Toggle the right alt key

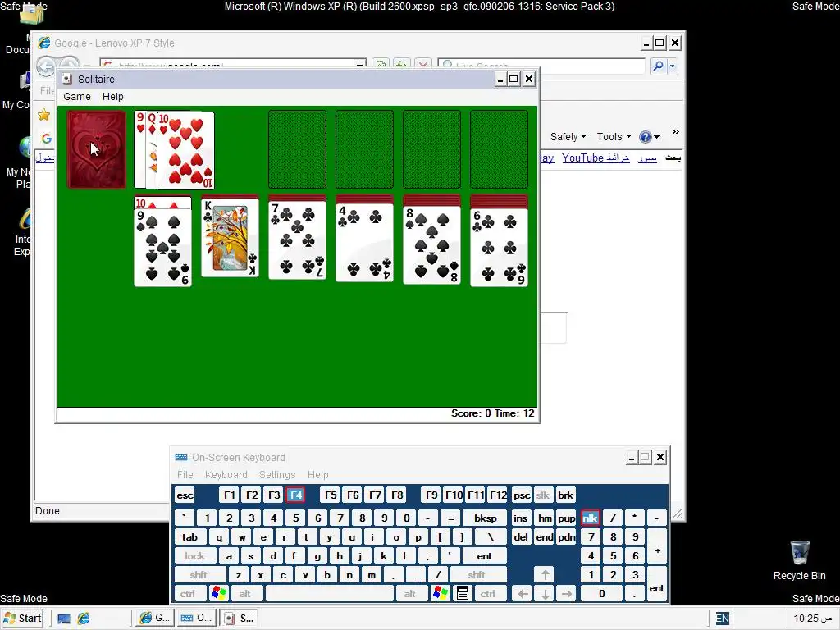pyautogui.click(x=410, y=594)
